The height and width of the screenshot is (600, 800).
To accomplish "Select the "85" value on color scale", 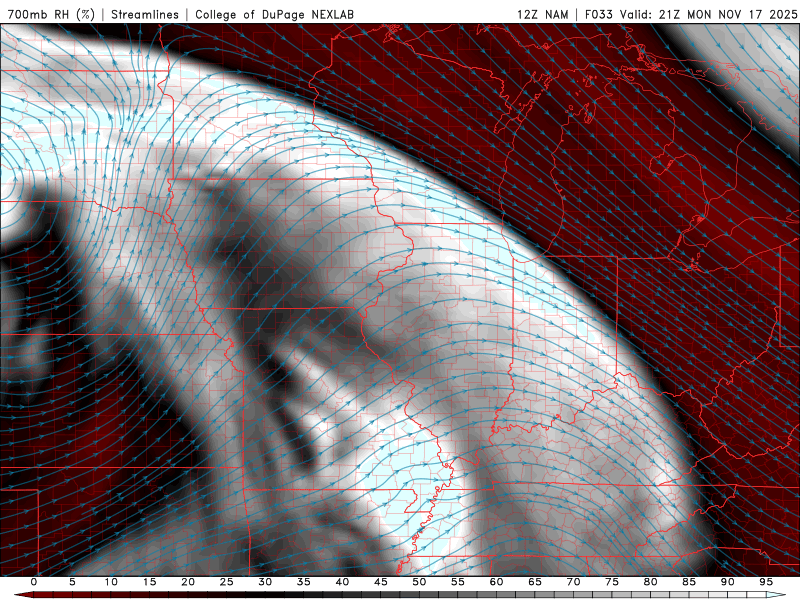I will point(689,582).
